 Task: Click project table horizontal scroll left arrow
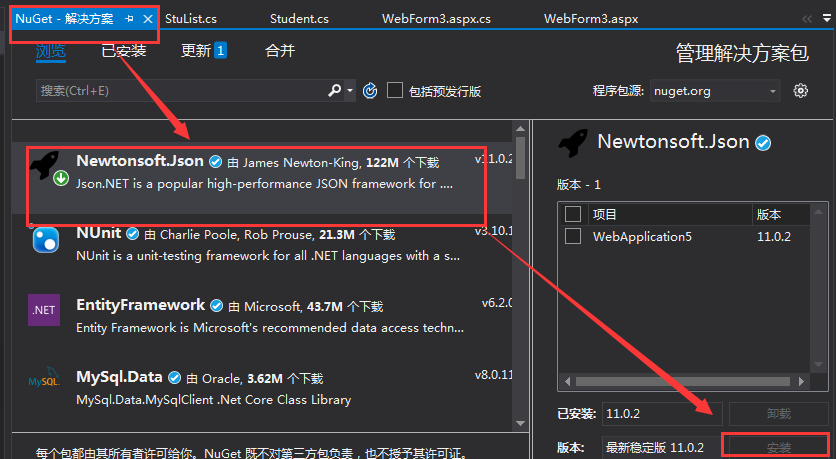(x=567, y=381)
